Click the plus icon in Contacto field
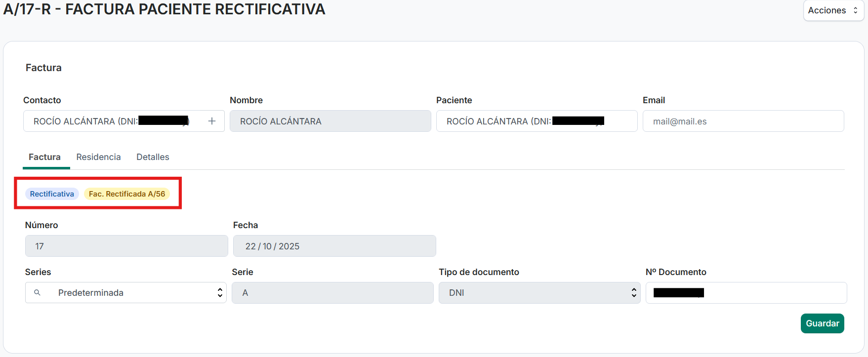 pos(212,121)
